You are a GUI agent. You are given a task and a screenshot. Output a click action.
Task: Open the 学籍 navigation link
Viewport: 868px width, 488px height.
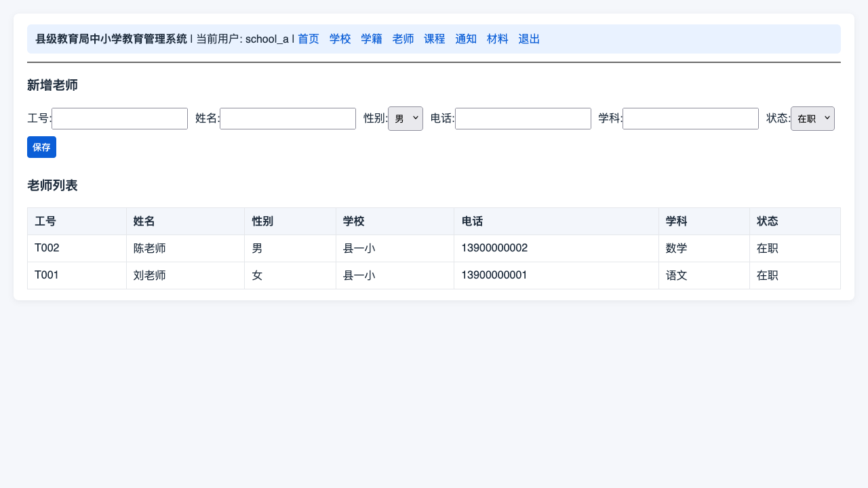coord(372,39)
